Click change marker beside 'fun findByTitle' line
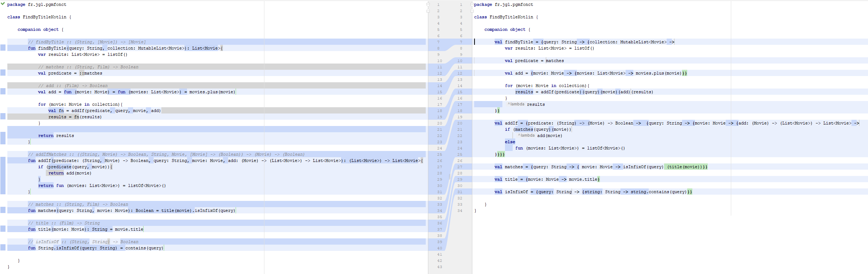This screenshot has height=274, width=868. (3, 48)
